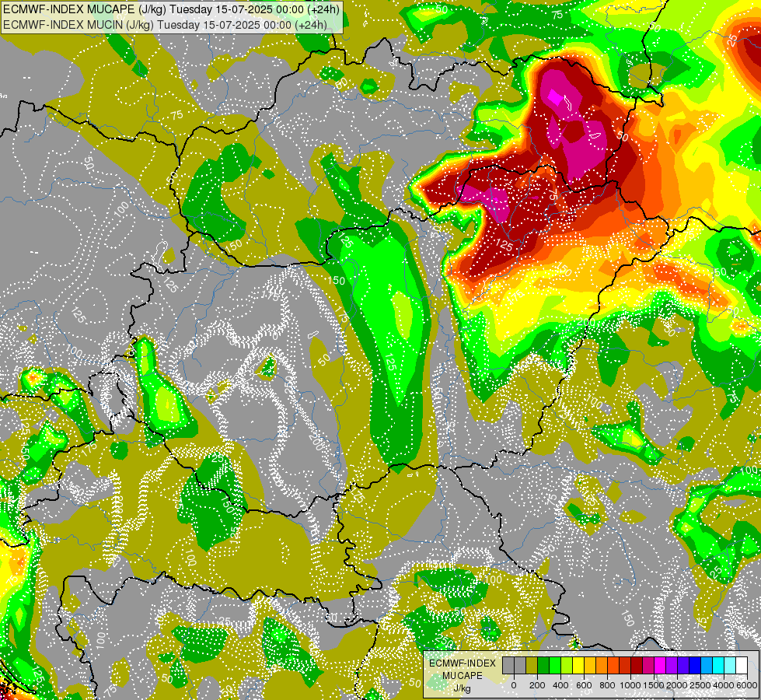This screenshot has width=761, height=700.
Task: Select the indigo legend swatch after 2000
Action: click(683, 665)
